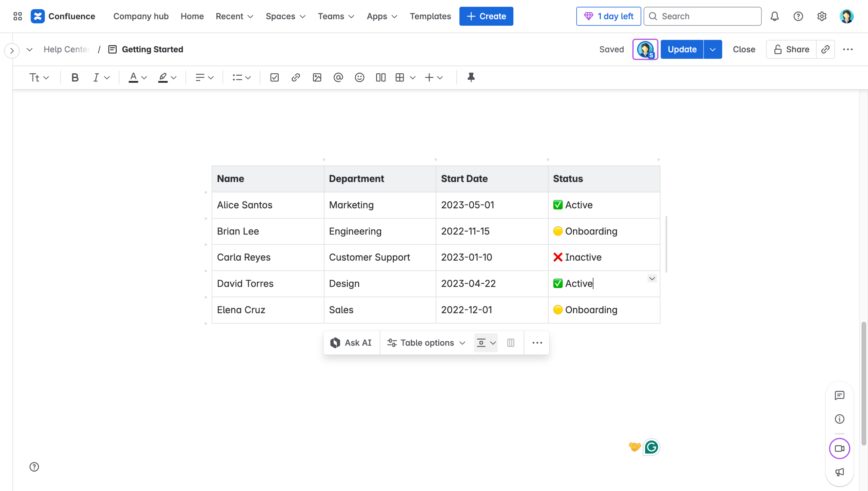Click the mention @ icon
Image resolution: width=868 pixels, height=491 pixels.
point(338,78)
